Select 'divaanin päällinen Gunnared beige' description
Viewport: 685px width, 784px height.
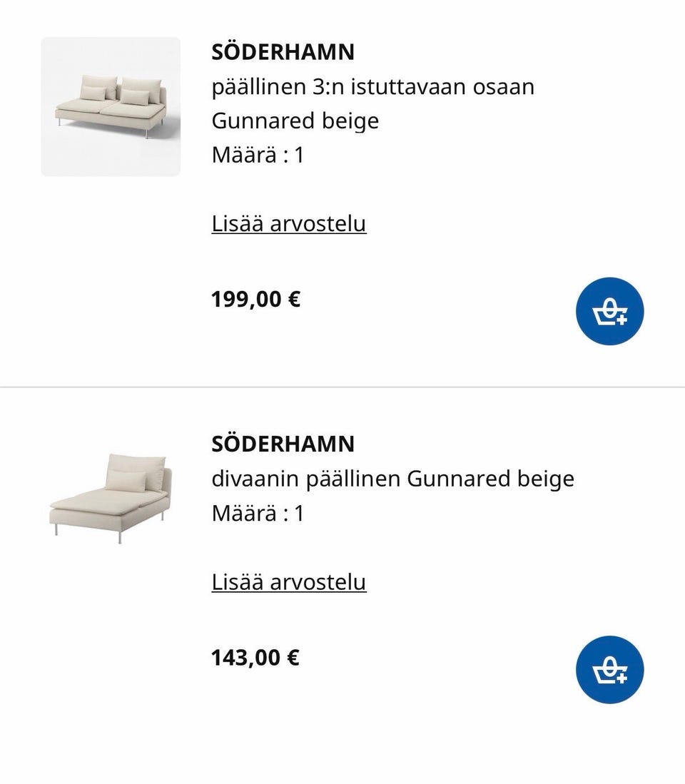[x=393, y=479]
